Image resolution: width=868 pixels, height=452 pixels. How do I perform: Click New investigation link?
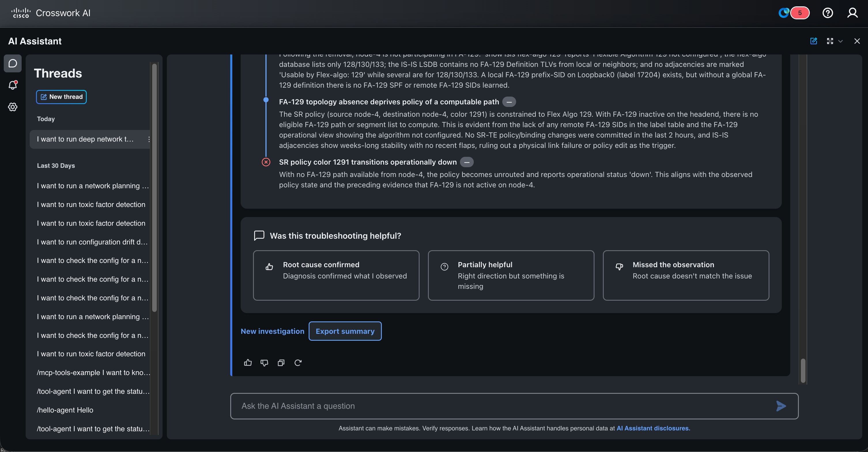click(272, 331)
